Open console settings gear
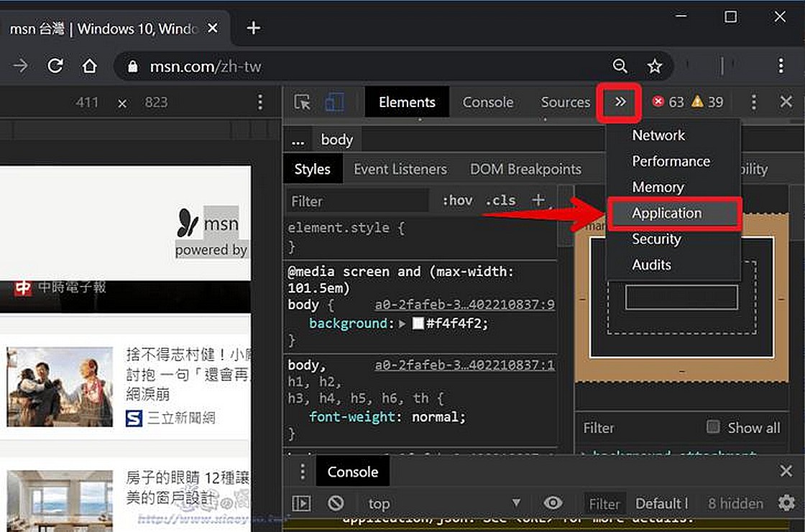The height and width of the screenshot is (532, 805). pos(786,503)
